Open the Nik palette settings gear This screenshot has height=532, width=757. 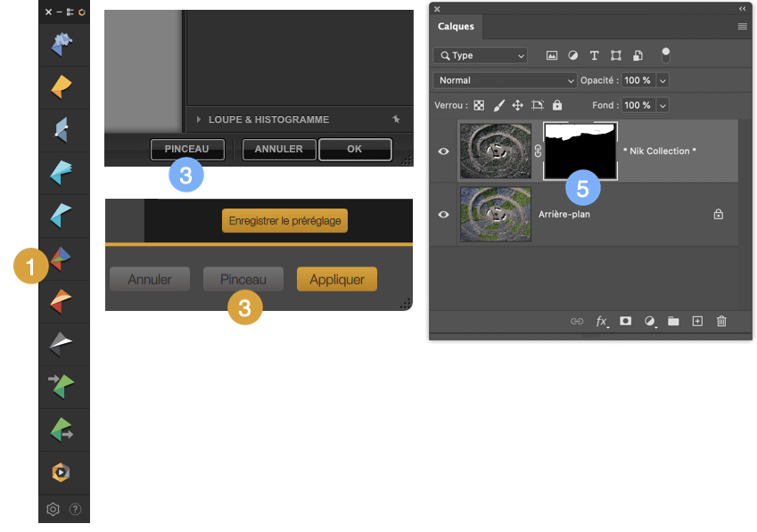53,509
